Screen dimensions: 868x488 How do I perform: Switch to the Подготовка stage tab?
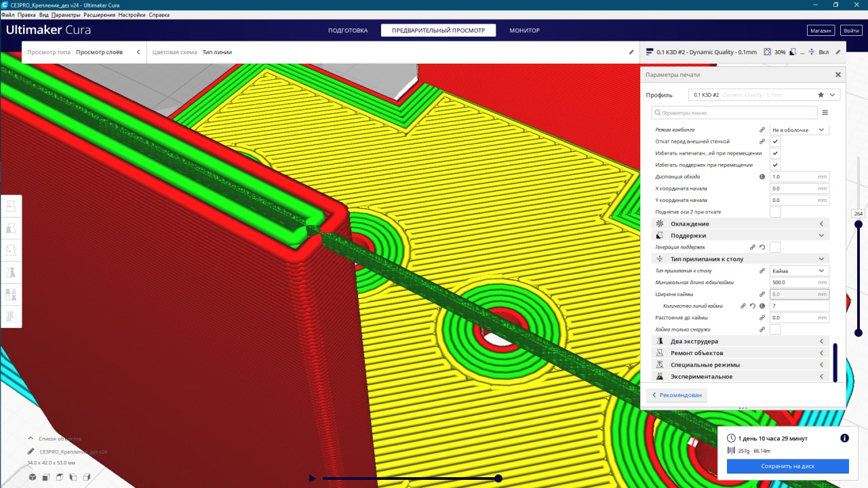click(x=348, y=30)
